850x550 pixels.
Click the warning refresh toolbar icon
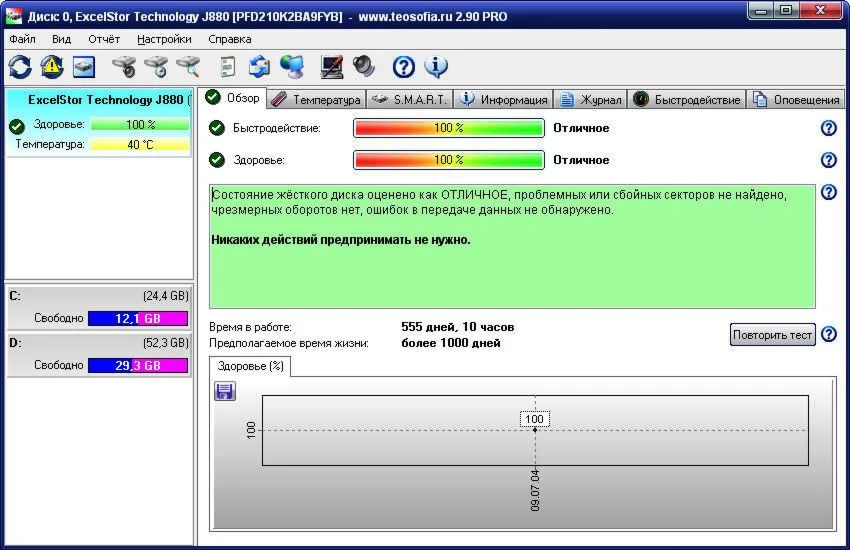tap(51, 67)
